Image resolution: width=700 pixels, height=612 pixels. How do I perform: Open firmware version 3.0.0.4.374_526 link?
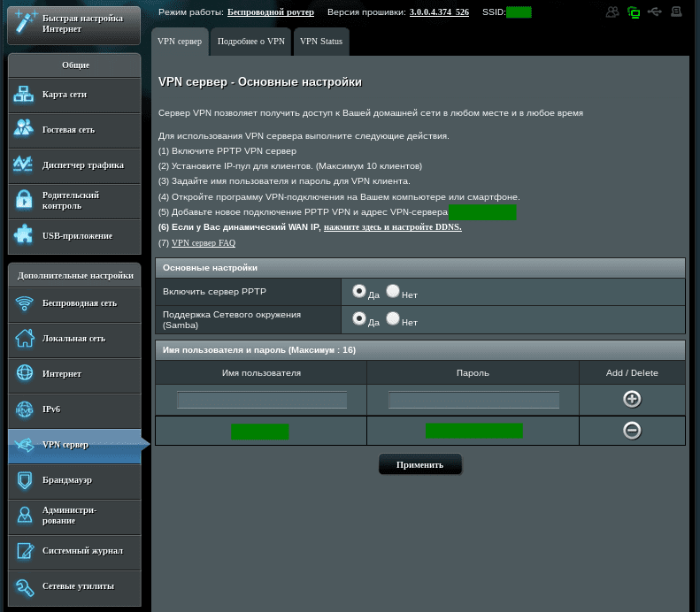pos(439,12)
